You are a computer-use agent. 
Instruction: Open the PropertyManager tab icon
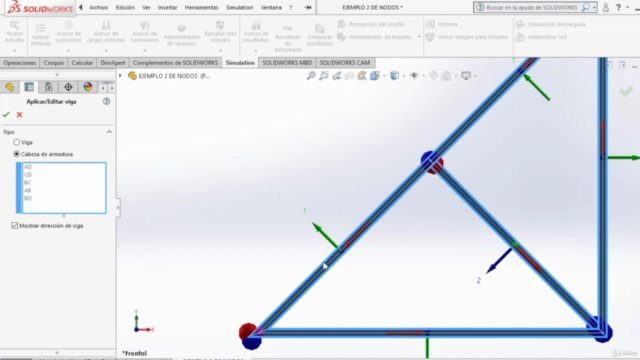tap(29, 87)
